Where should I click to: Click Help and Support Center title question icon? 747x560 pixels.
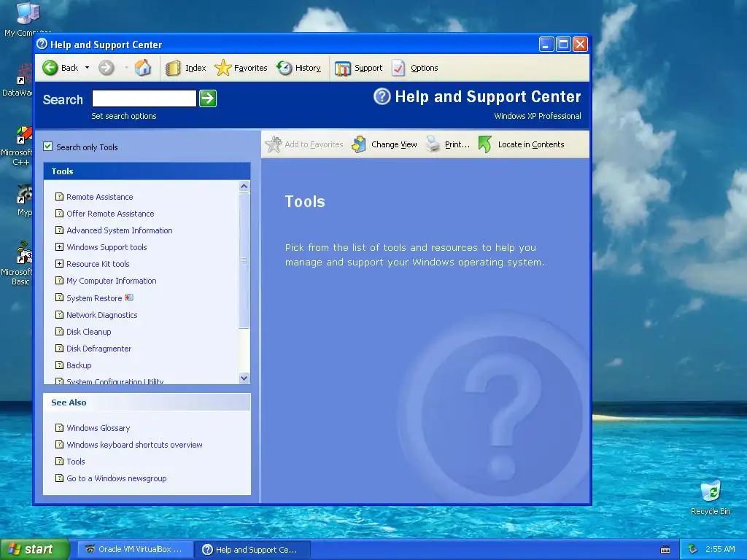pyautogui.click(x=42, y=44)
